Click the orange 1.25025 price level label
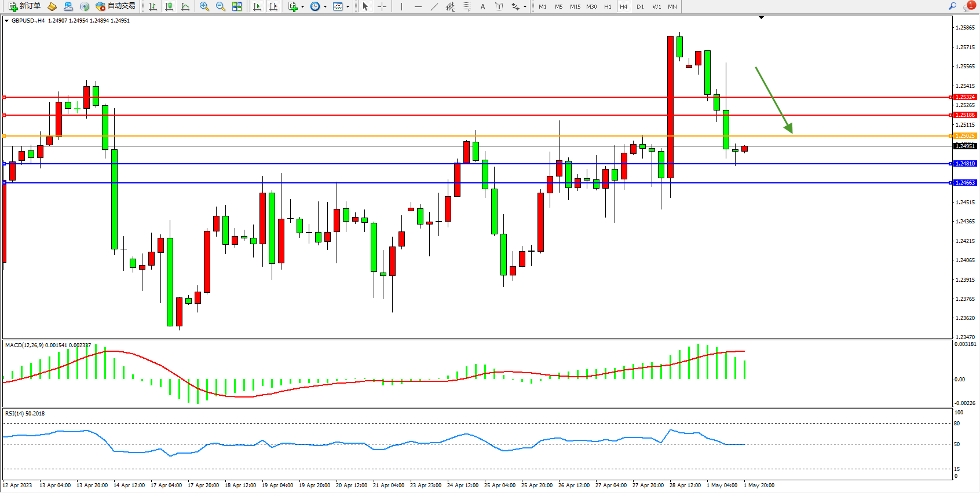This screenshot has width=980, height=493. click(x=965, y=136)
